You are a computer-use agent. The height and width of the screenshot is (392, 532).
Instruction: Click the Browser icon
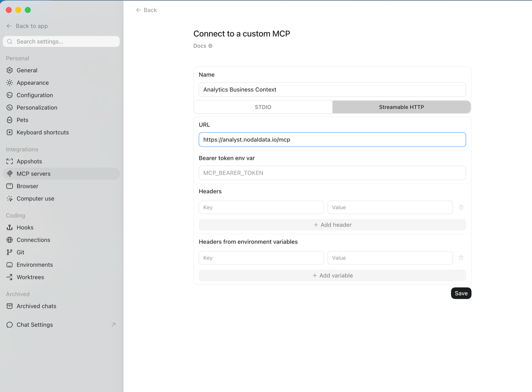click(x=10, y=186)
